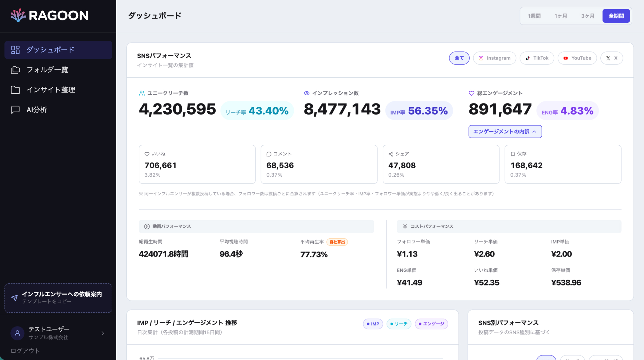The height and width of the screenshot is (360, 644).
Task: Click the フォルダ一覧 folders icon
Action: [x=15, y=70]
